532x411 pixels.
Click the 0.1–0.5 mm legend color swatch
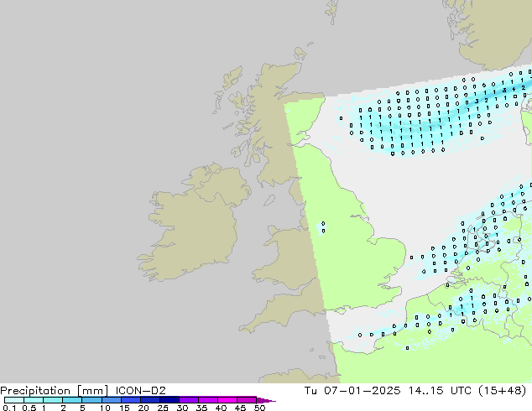[14, 400]
